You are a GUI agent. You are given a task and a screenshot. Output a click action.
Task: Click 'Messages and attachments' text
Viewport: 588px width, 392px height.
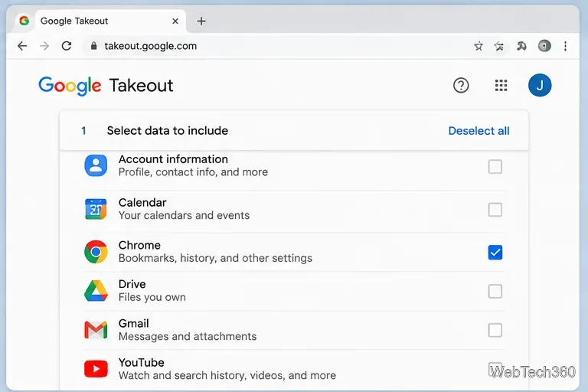pos(188,336)
